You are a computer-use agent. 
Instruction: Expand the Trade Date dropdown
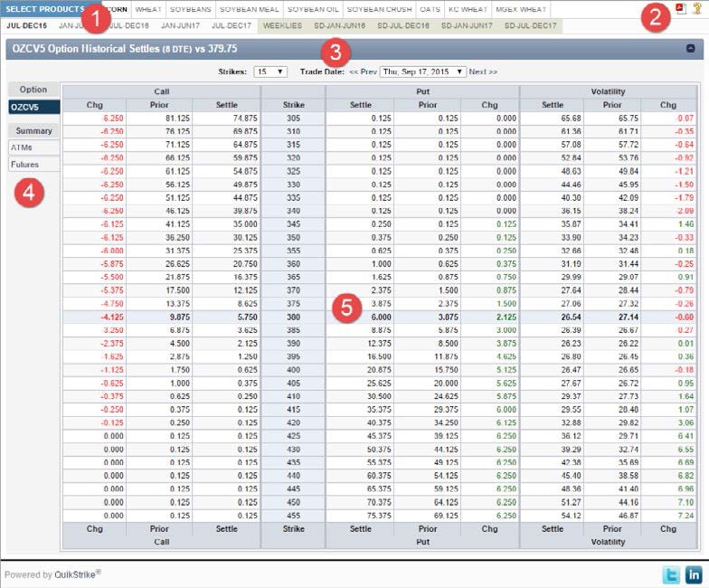[422, 71]
